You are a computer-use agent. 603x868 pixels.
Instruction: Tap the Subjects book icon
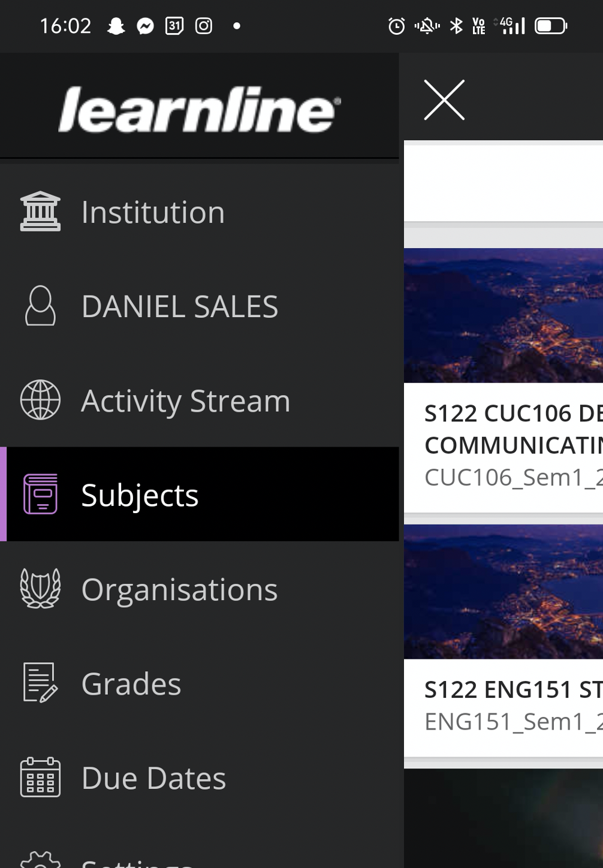(40, 495)
